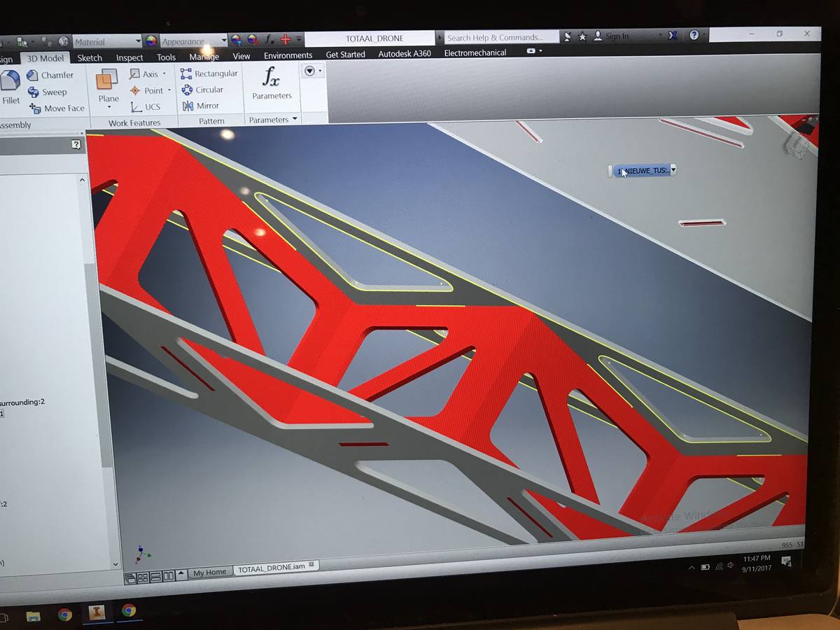Open the View ribbon tab
Viewport: 840px width, 630px height.
coord(241,56)
